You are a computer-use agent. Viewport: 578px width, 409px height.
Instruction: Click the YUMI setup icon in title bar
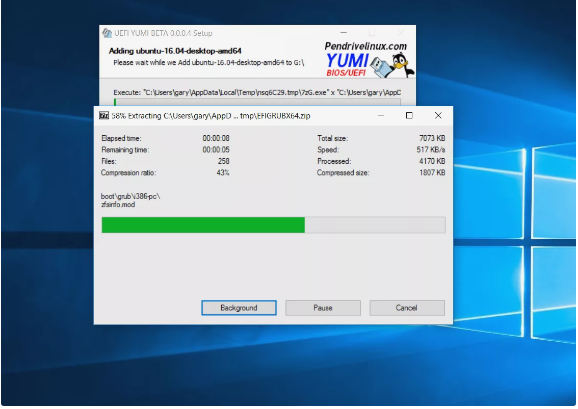coord(107,33)
